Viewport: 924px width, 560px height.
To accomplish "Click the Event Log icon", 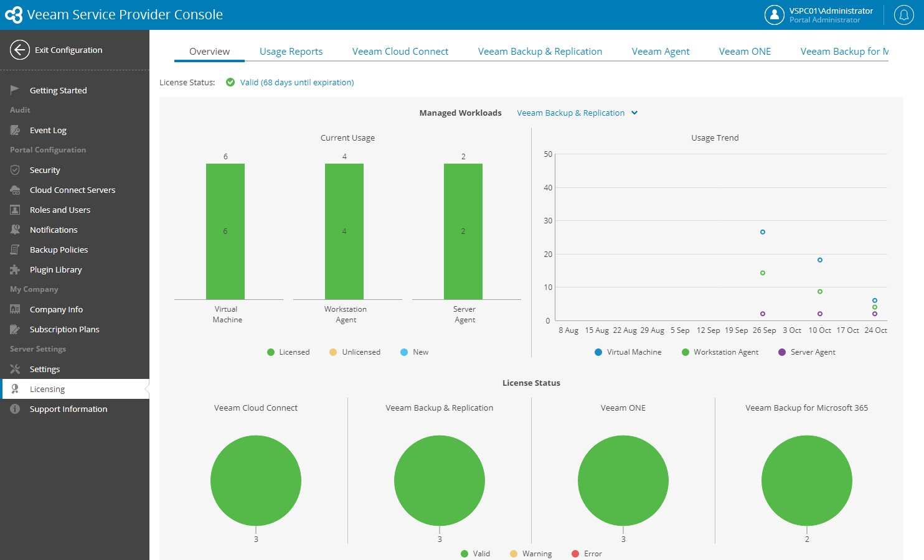I will coord(15,130).
